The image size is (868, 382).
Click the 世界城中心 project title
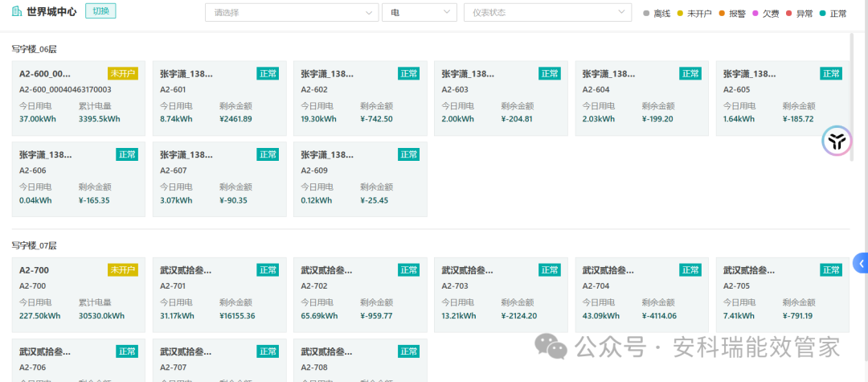(x=52, y=11)
